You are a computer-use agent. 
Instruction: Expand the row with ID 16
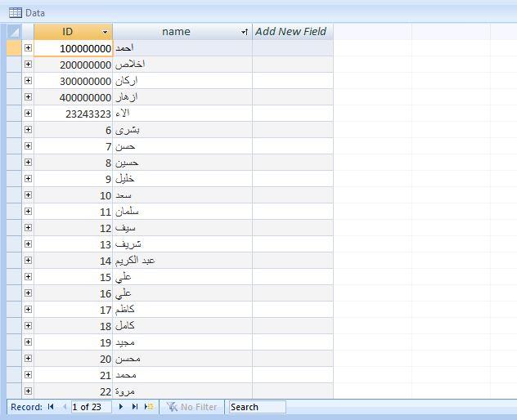click(28, 293)
